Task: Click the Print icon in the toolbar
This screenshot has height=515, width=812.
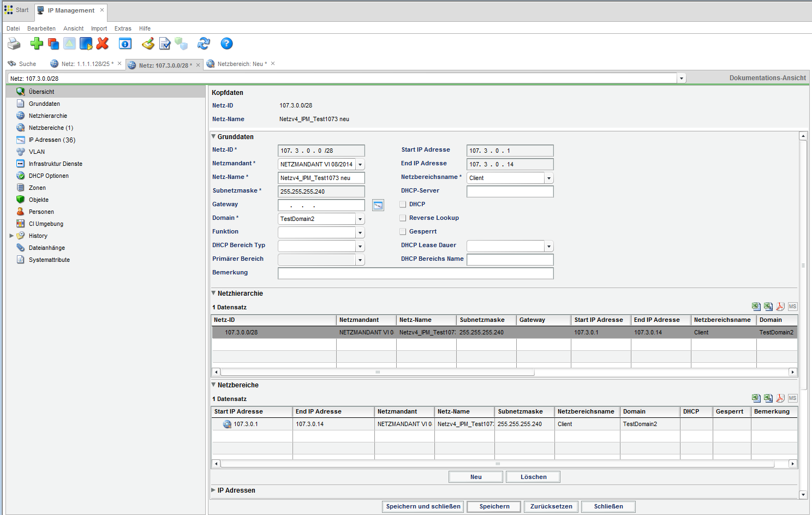Action: [x=14, y=44]
